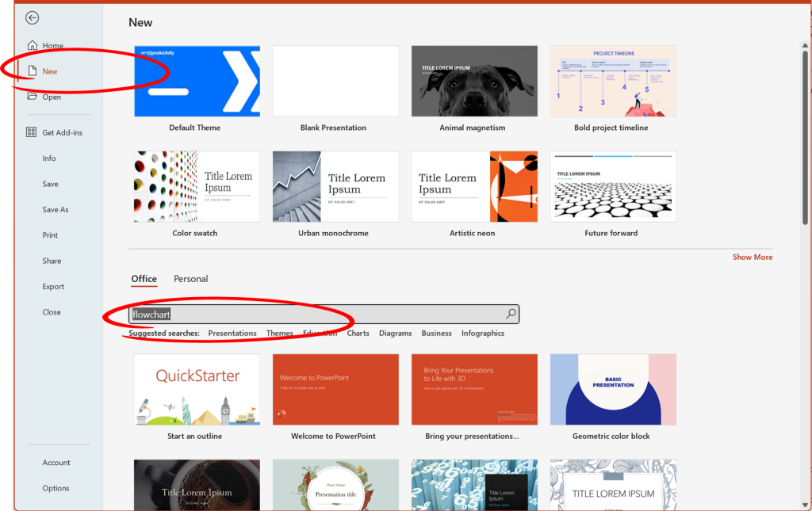Click suggested search Infographics
The width and height of the screenshot is (812, 511).
click(483, 333)
